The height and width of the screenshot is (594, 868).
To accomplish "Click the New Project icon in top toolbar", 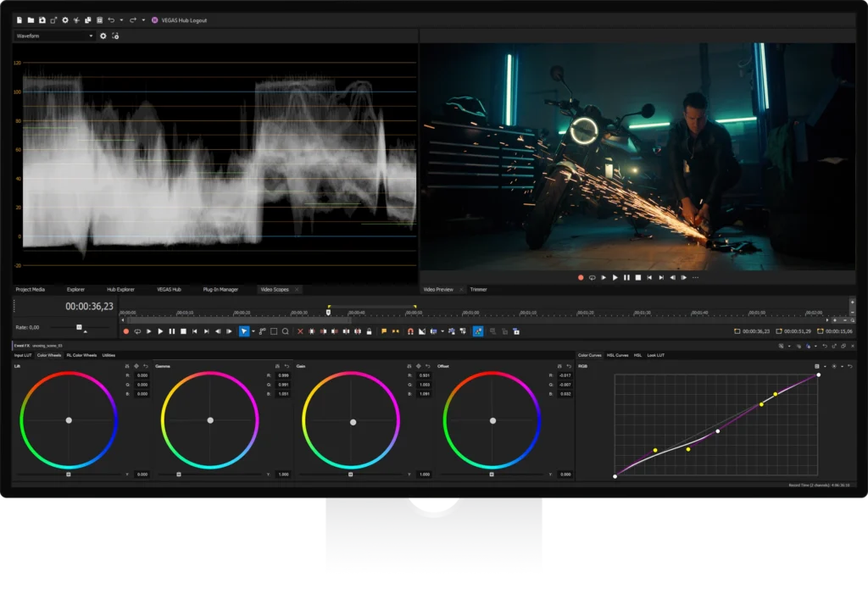I will tap(19, 19).
